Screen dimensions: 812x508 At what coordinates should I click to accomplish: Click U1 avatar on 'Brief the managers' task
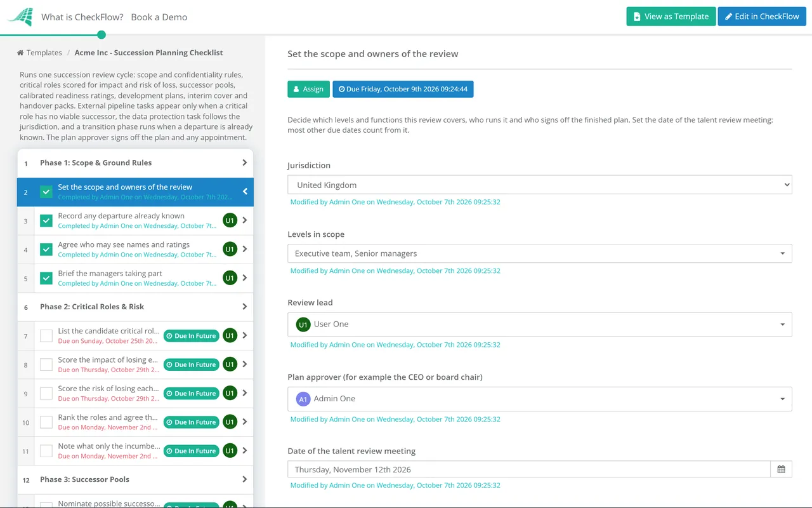coord(230,278)
